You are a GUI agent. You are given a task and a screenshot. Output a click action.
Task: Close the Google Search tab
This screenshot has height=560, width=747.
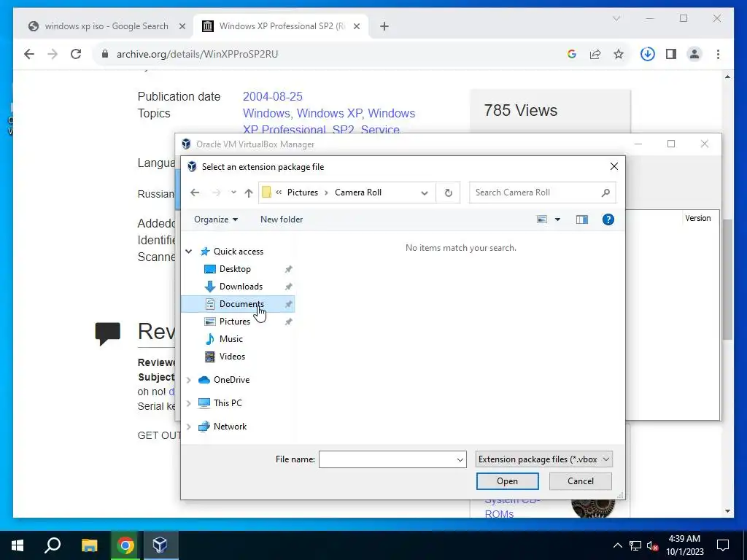coord(182,26)
